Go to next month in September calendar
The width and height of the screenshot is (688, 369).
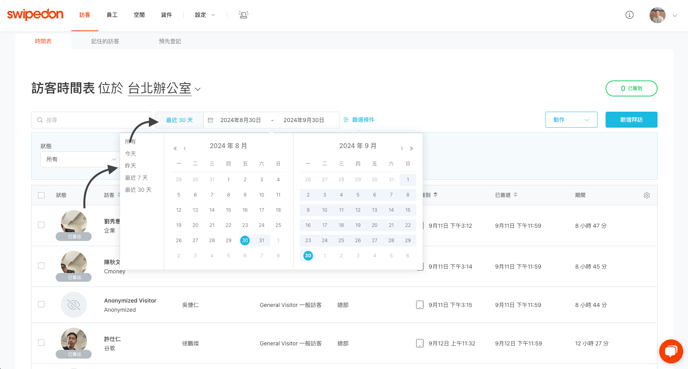(401, 148)
